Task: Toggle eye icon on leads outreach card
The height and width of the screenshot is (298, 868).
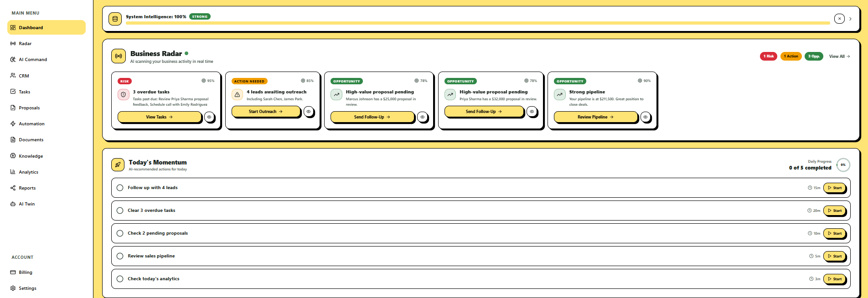Action: point(309,112)
